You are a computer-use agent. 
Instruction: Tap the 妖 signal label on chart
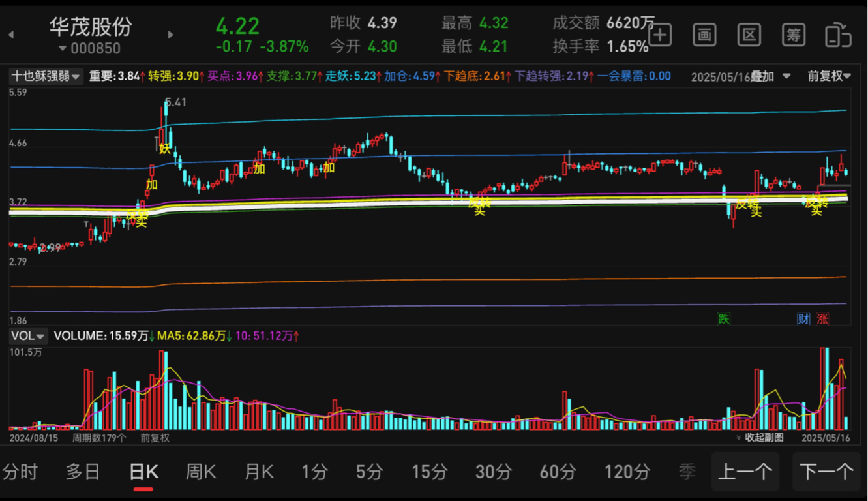(164, 148)
